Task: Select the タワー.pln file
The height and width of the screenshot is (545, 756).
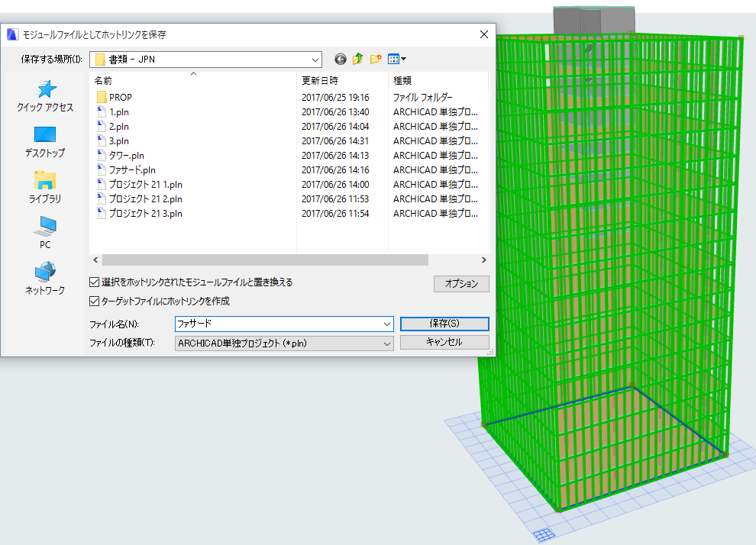Action: pos(126,155)
